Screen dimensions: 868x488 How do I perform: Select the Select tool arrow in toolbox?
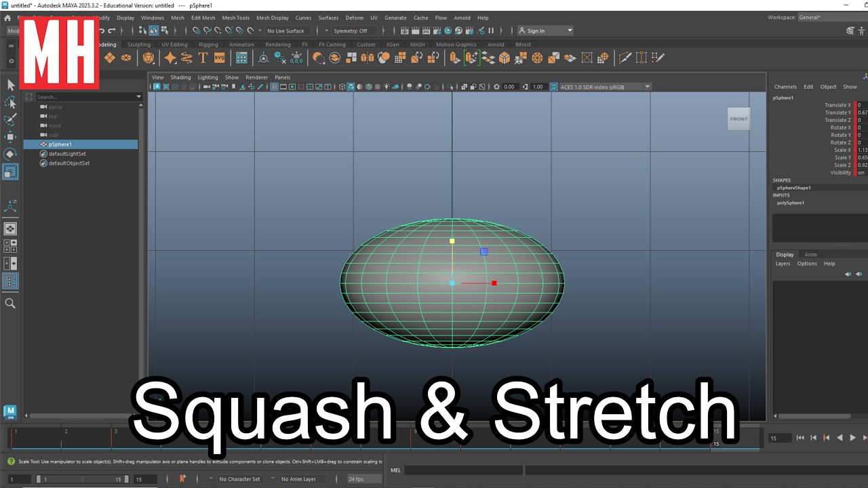pyautogui.click(x=10, y=85)
